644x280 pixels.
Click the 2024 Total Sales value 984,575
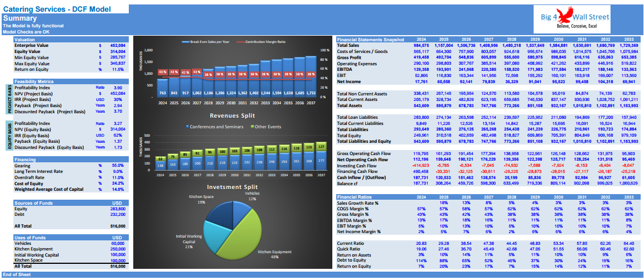[422, 46]
